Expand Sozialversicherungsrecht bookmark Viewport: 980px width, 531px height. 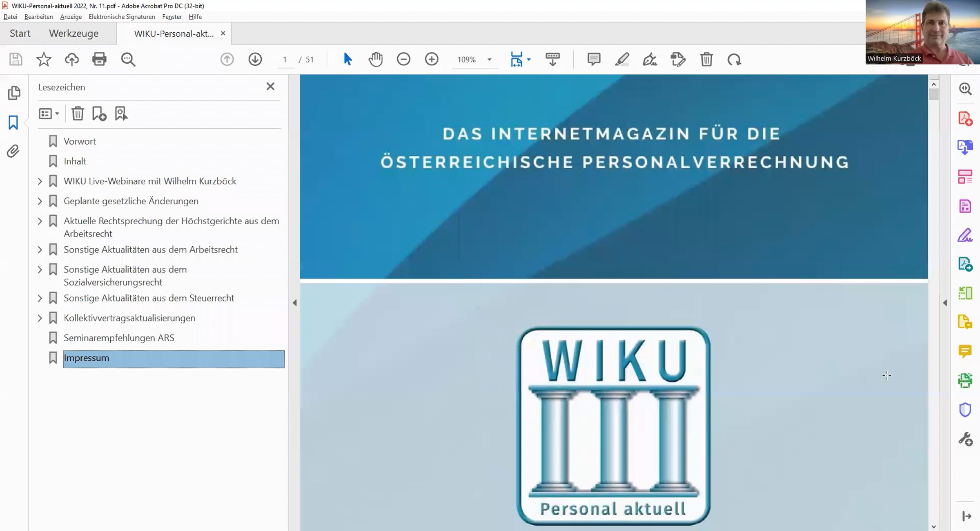click(x=40, y=270)
